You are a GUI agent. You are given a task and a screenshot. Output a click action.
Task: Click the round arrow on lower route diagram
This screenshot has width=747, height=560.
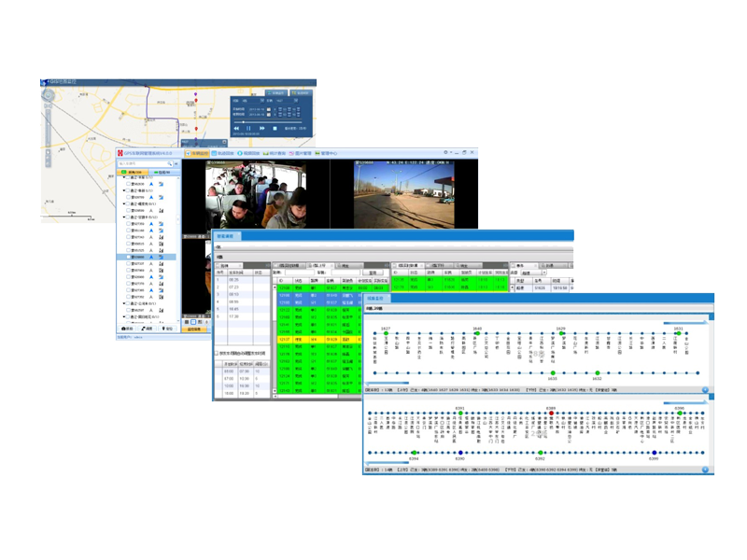click(705, 470)
